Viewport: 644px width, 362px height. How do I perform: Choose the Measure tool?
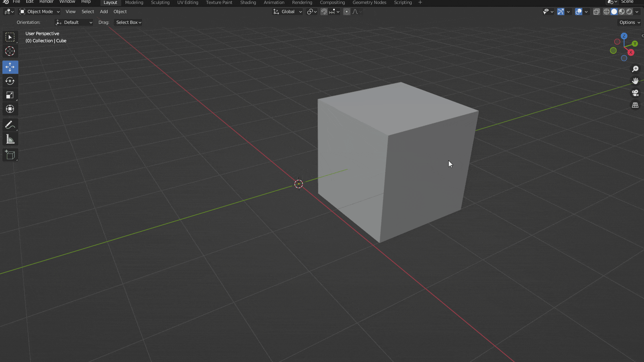point(10,139)
